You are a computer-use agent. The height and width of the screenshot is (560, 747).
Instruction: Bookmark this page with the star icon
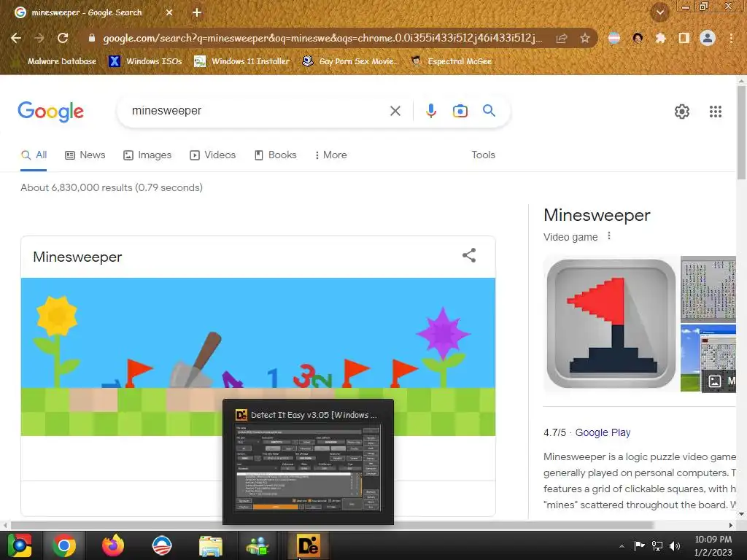tap(585, 38)
